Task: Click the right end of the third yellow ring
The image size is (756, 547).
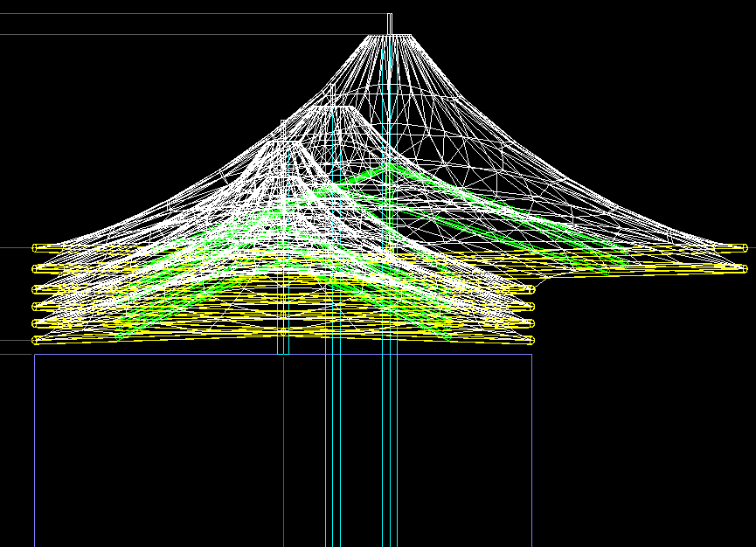Action: [531, 289]
